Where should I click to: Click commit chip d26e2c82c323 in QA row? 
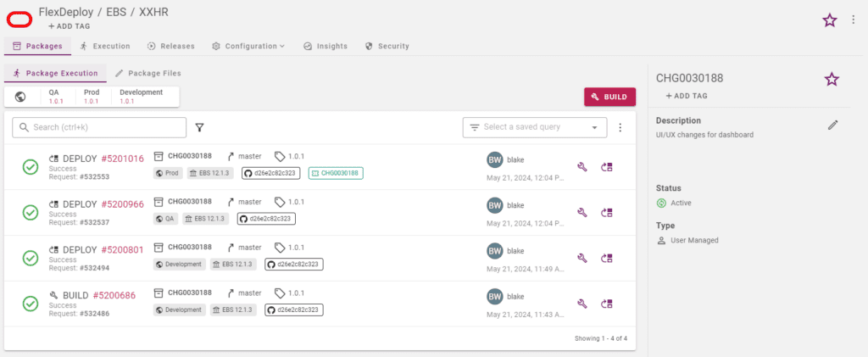266,219
